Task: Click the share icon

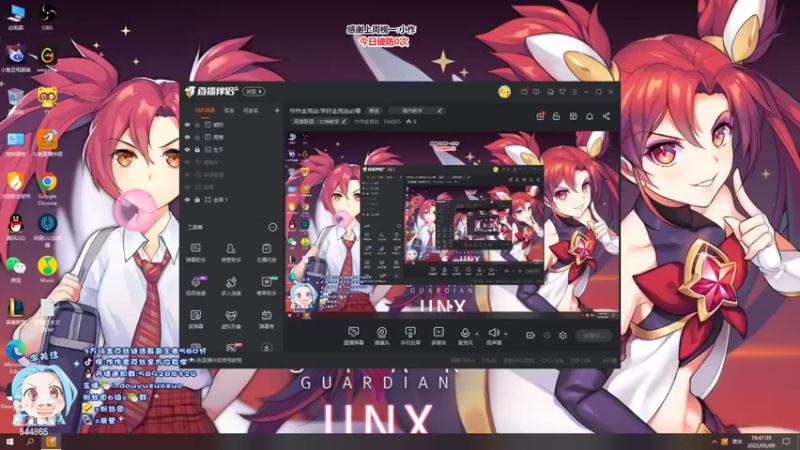Action: click(x=606, y=116)
